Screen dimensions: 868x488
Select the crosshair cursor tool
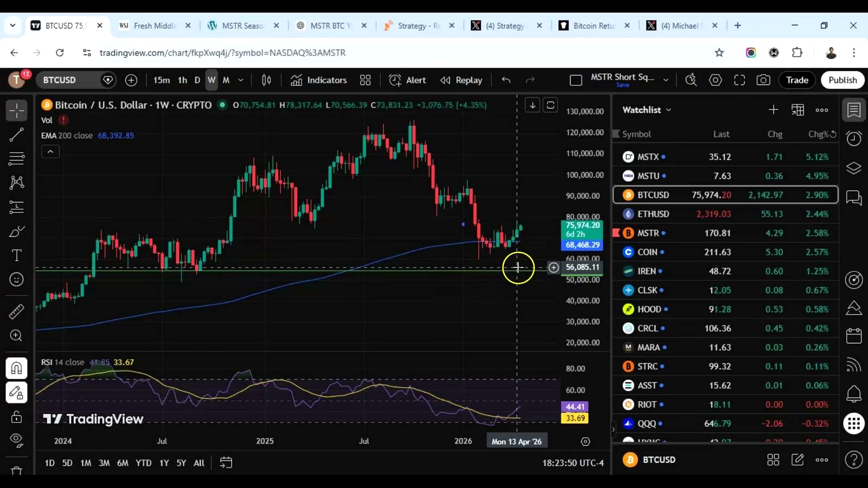tap(16, 110)
